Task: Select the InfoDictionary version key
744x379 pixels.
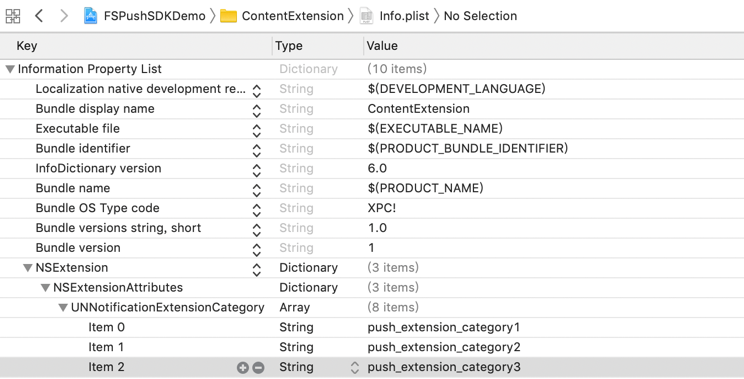Action: (x=98, y=168)
